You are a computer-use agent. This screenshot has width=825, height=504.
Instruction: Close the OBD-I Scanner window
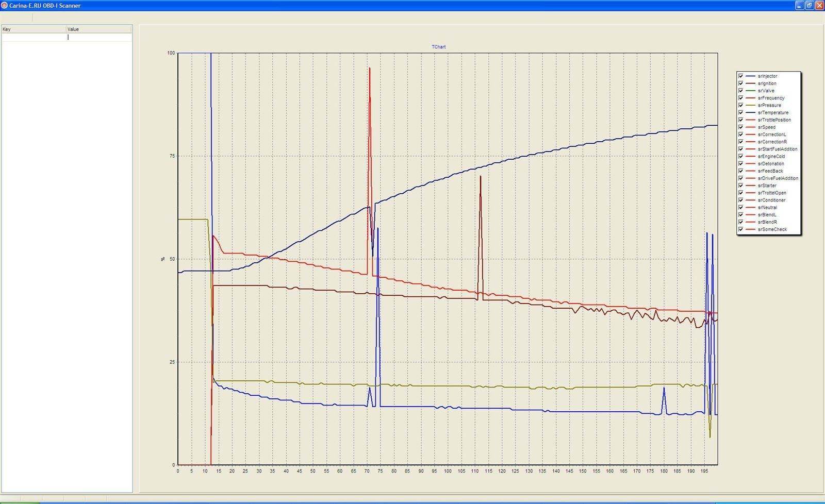[819, 5]
